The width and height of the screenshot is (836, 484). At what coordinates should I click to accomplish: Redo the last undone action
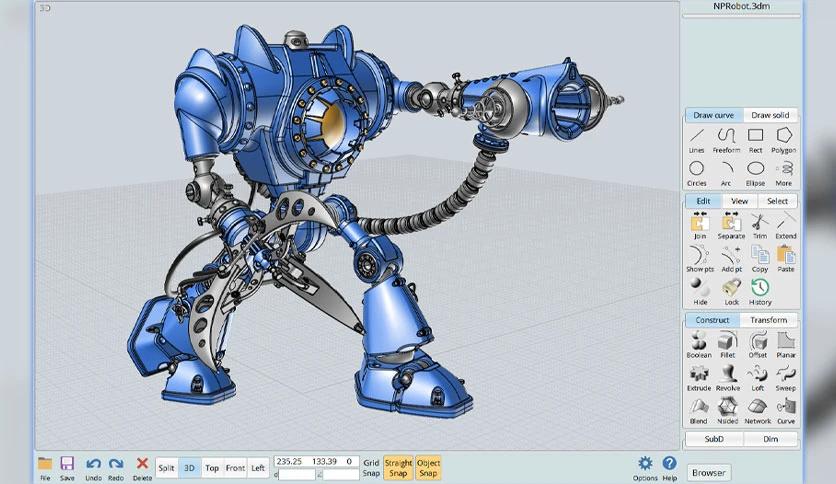click(116, 468)
